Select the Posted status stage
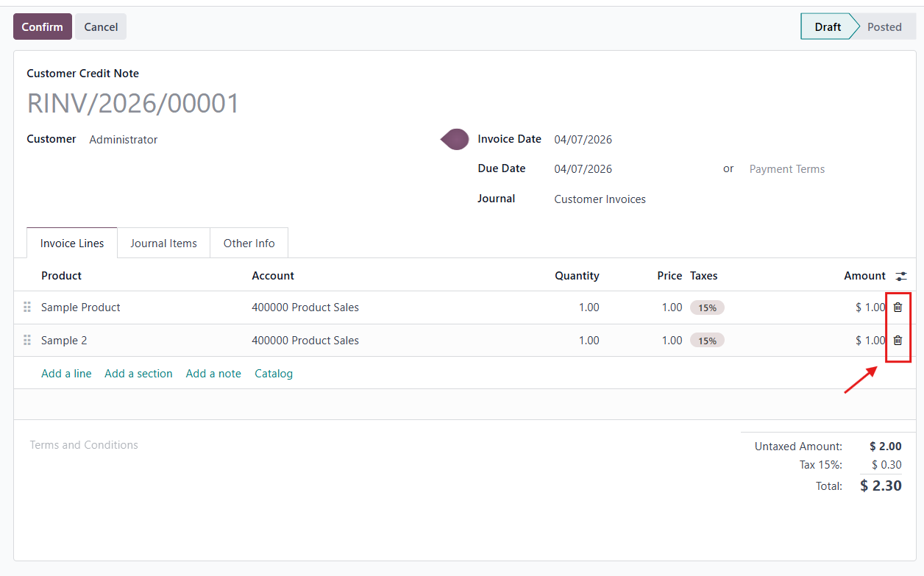Viewport: 924px width, 576px height. point(884,26)
